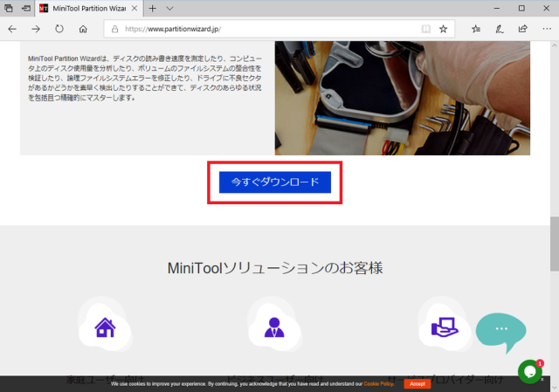559x392 pixels.
Task: Open reading view book icon
Action: [x=425, y=29]
